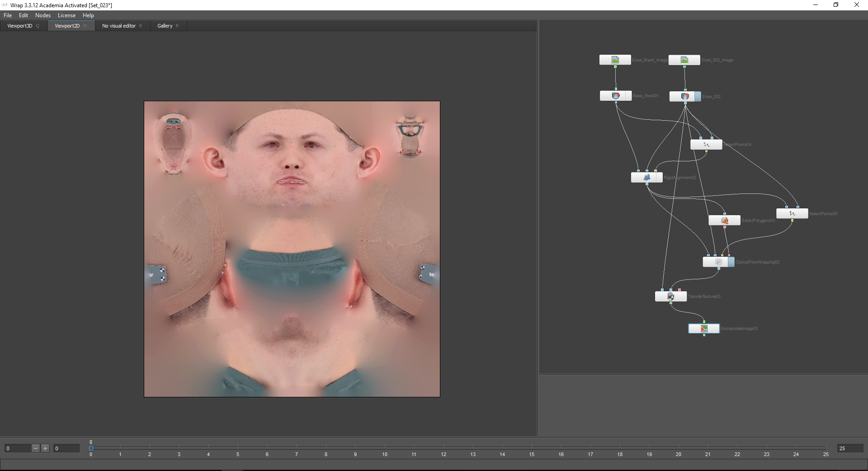Switch to the No visual editor tab
The height and width of the screenshot is (471, 868).
[122, 26]
